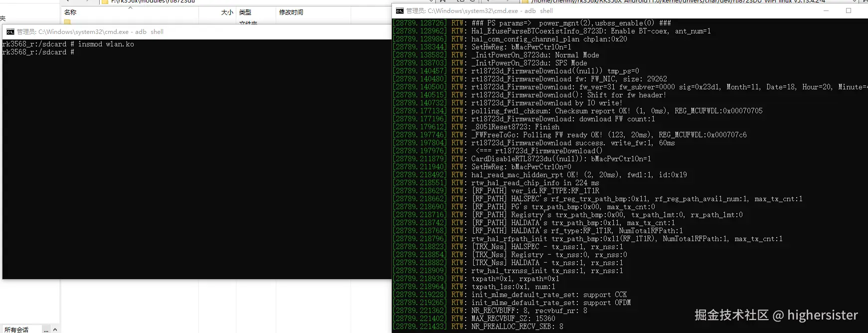The image size is (868, 333).
Task: Click the cmd icon in the right adb shell window title bar
Action: (400, 10)
